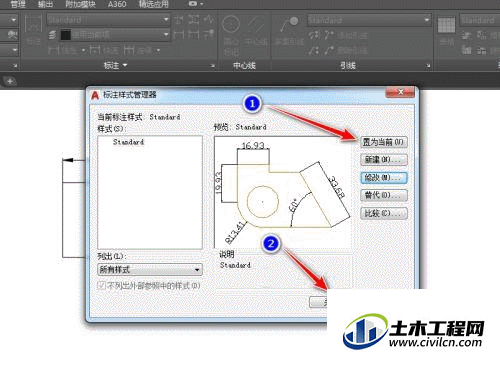Switch to the A360 ribbon tab
The width and height of the screenshot is (500, 375).
coord(117,4)
